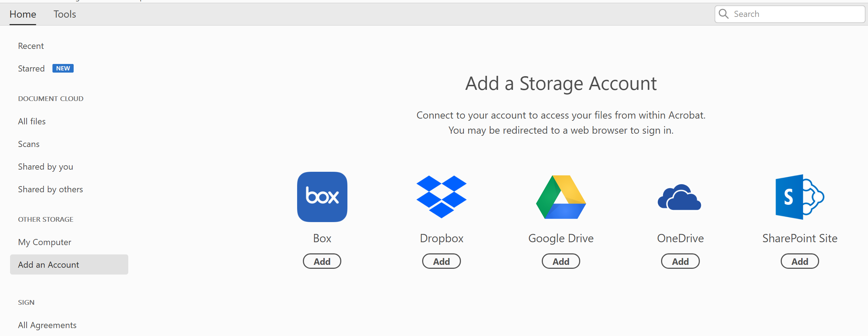Open All Agreements under Sign
The image size is (868, 336).
point(47,325)
